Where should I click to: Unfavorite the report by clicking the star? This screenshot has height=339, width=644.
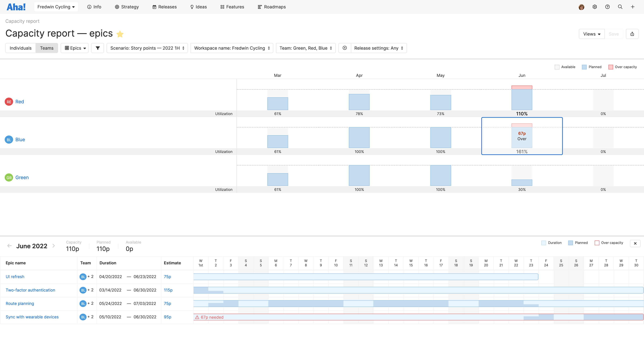click(x=120, y=33)
